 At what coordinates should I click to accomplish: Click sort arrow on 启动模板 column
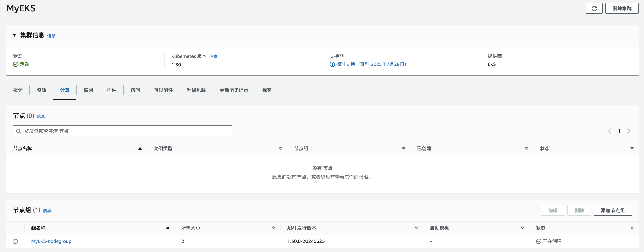coord(522,228)
